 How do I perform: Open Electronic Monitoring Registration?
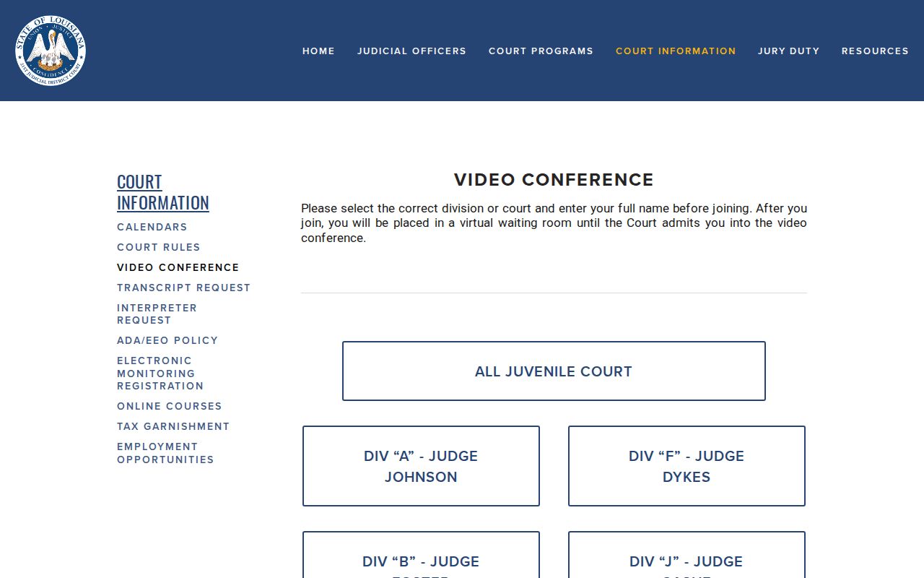click(x=160, y=373)
